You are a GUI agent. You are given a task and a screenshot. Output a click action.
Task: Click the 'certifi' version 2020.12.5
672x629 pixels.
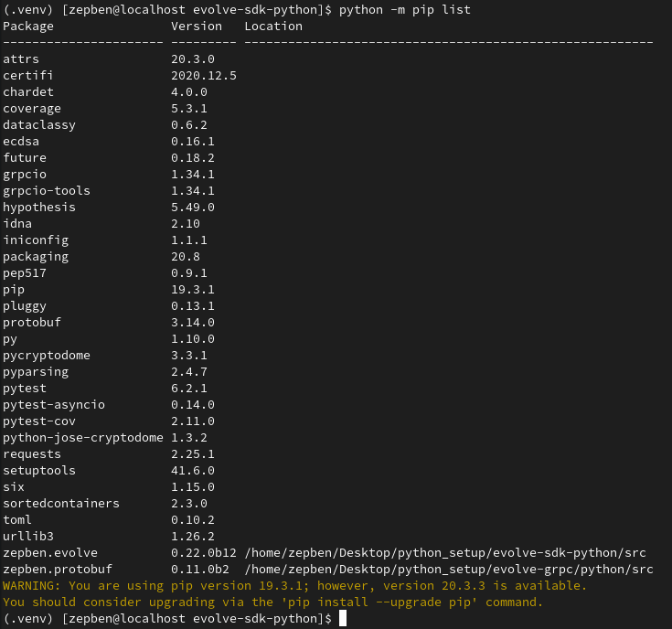(204, 75)
